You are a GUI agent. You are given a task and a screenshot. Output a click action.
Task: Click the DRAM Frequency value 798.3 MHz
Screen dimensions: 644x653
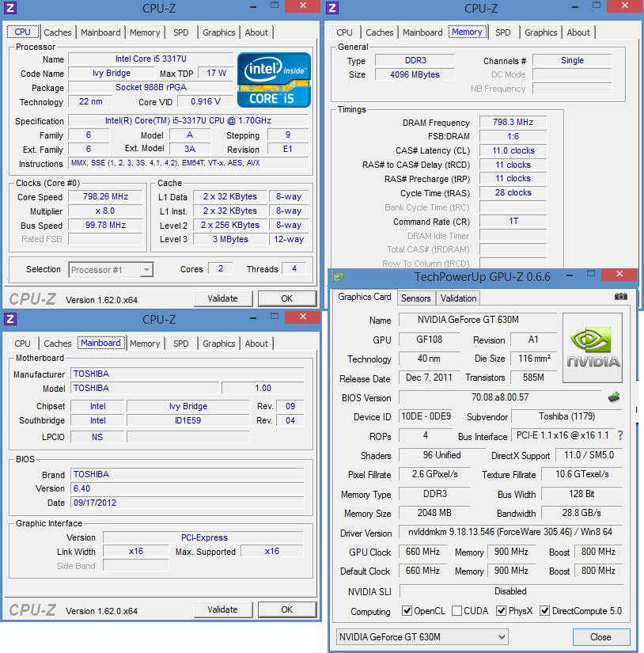[513, 123]
